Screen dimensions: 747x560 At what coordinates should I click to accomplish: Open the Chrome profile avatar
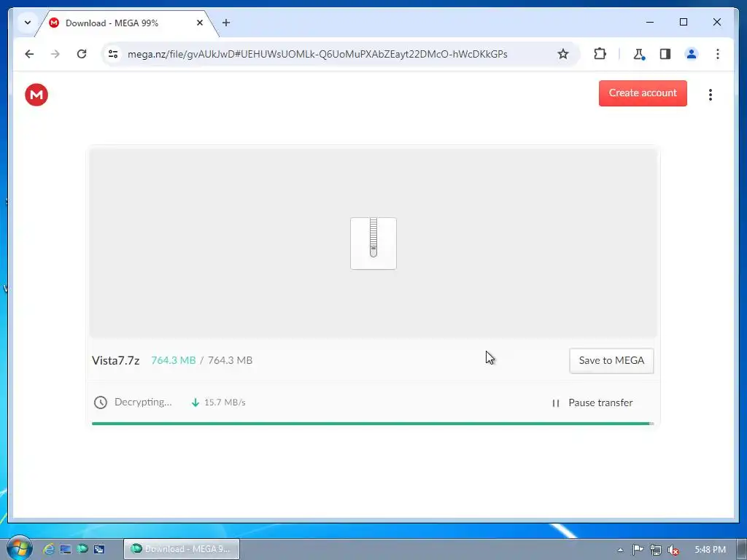pos(692,54)
